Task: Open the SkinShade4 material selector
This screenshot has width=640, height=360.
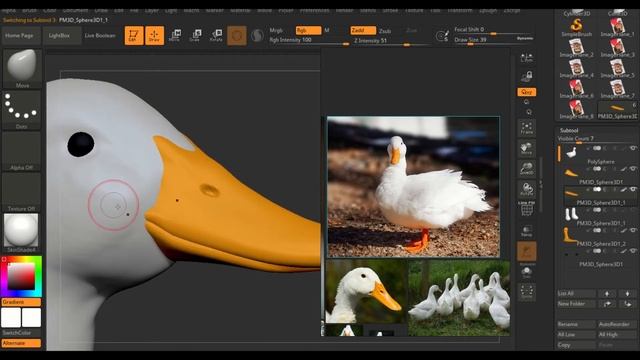Action: 22,233
